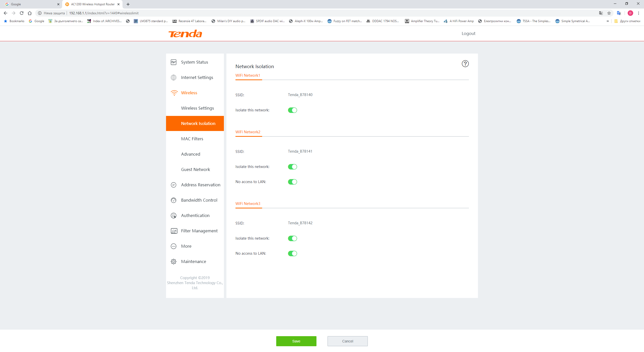Open Chrome three-dot menu

tap(638, 13)
